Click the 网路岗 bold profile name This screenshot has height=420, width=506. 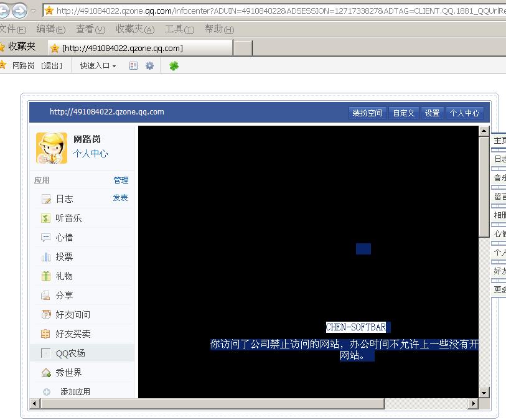coord(87,139)
